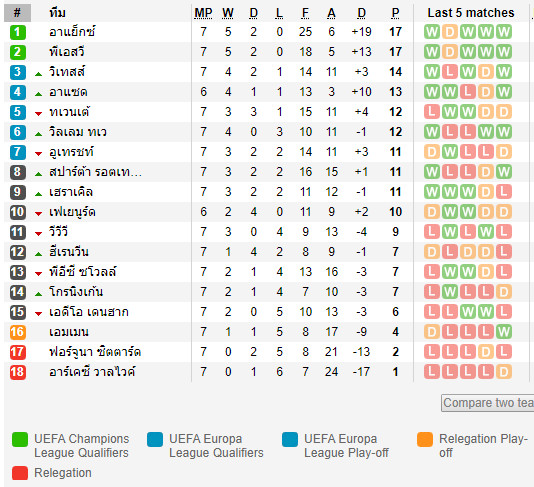Click the green up arrow beside วิเทสส์
Screen dimensions: 534x487
coord(38,74)
